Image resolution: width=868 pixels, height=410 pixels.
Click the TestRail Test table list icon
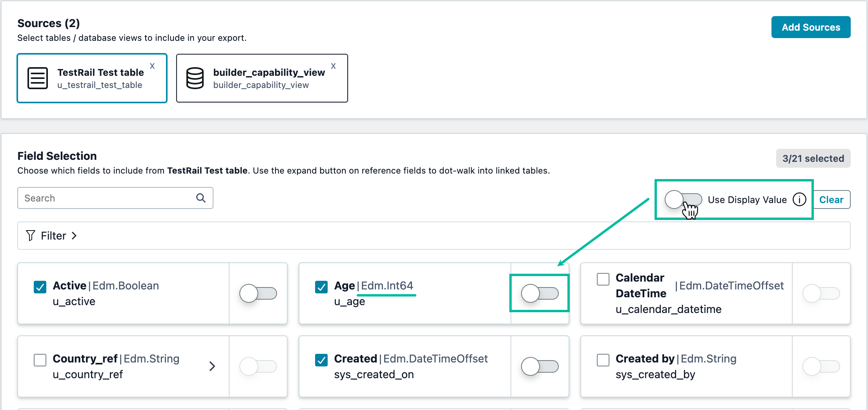38,78
